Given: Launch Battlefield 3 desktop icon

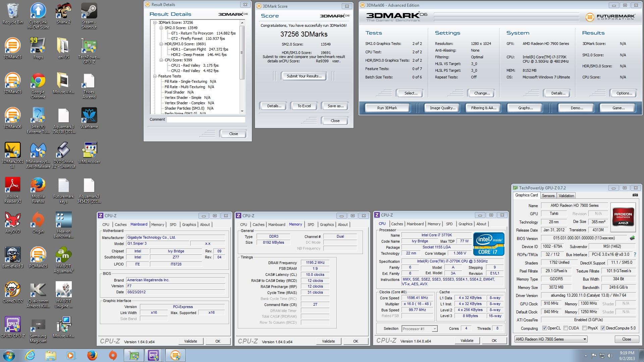Looking at the screenshot, I should pos(13,257).
